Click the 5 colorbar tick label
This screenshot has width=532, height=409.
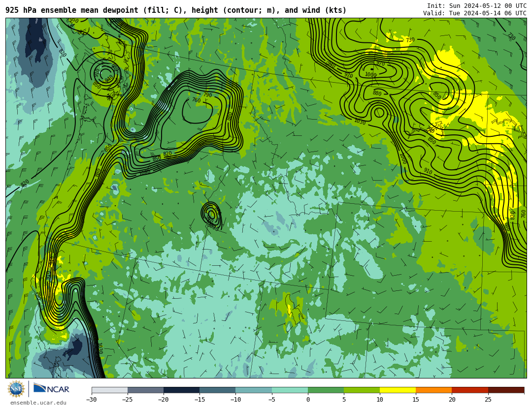pyautogui.click(x=344, y=400)
